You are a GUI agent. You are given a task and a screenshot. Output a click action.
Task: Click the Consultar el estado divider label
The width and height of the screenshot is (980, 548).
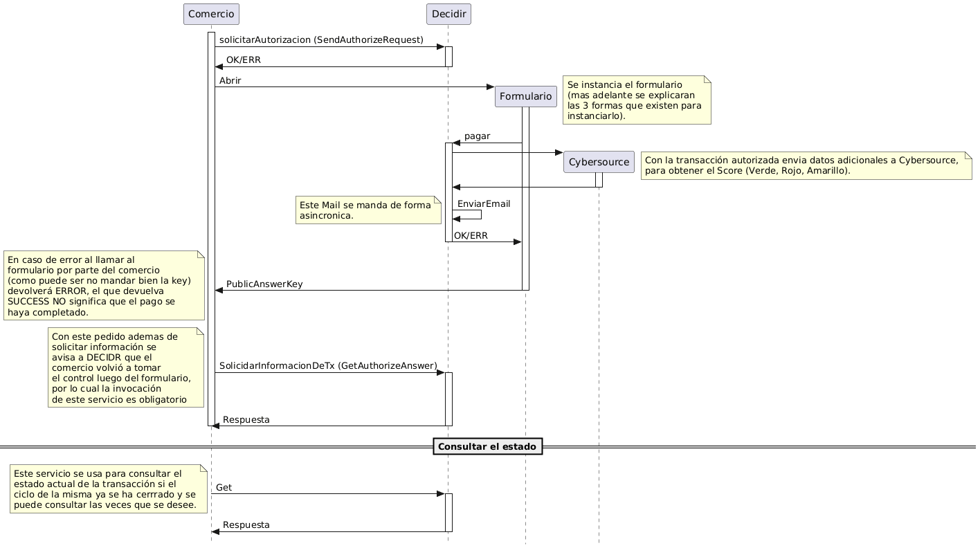pyautogui.click(x=488, y=446)
